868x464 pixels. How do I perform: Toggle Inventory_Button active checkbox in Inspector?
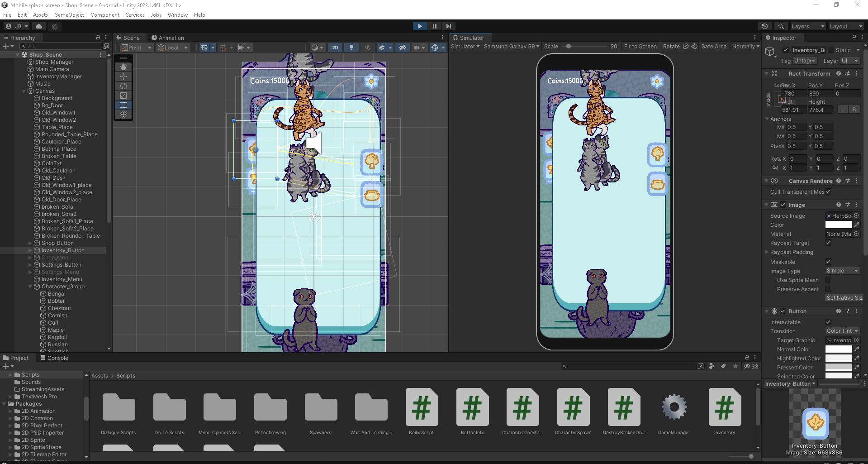pos(786,50)
